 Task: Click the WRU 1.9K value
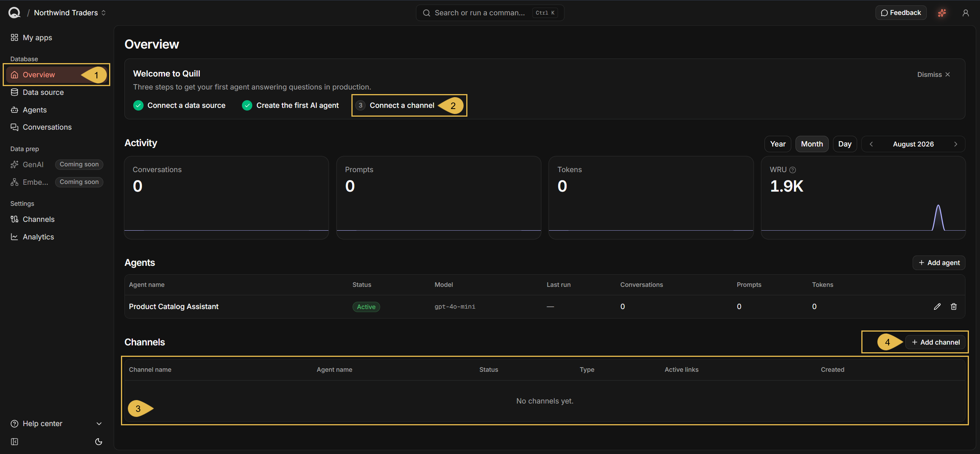coord(787,186)
